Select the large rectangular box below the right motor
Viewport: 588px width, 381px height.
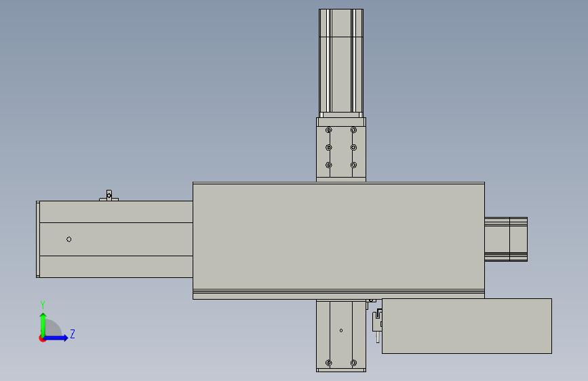[x=467, y=326]
